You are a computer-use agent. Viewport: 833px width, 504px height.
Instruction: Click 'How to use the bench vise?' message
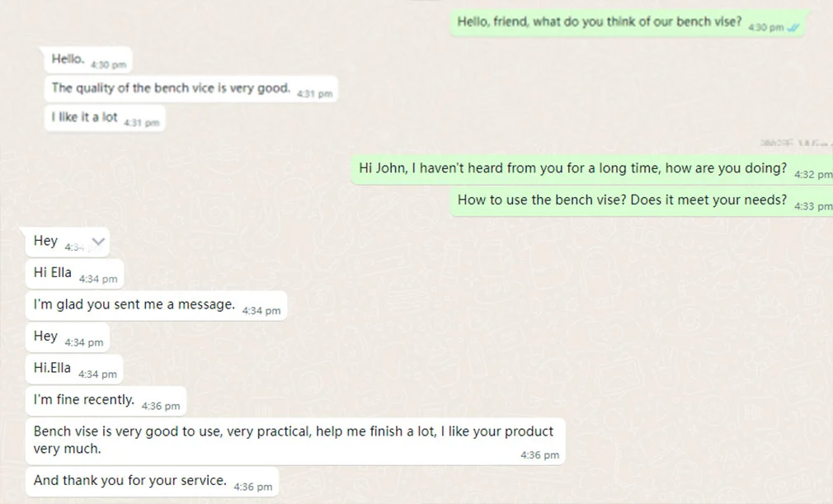(x=622, y=200)
